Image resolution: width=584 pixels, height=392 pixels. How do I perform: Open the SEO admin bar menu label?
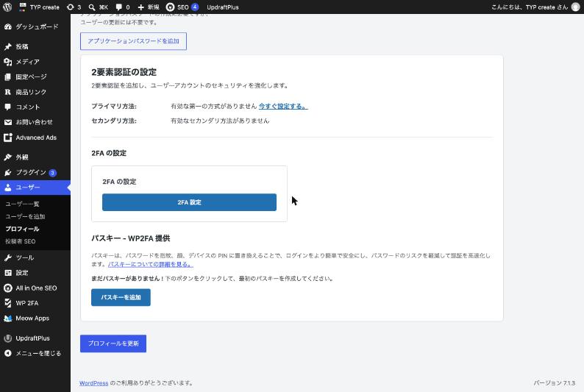coord(183,7)
